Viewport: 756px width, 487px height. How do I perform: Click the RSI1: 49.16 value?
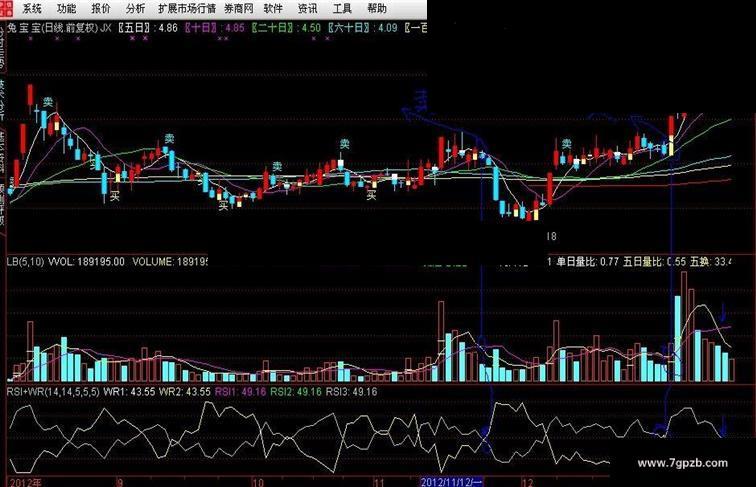pos(240,391)
